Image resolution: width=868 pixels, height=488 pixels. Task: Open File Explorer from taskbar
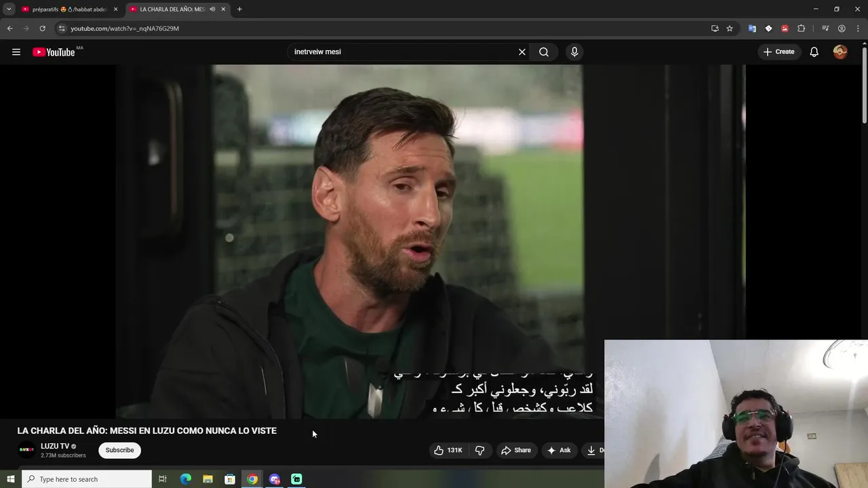pyautogui.click(x=208, y=479)
